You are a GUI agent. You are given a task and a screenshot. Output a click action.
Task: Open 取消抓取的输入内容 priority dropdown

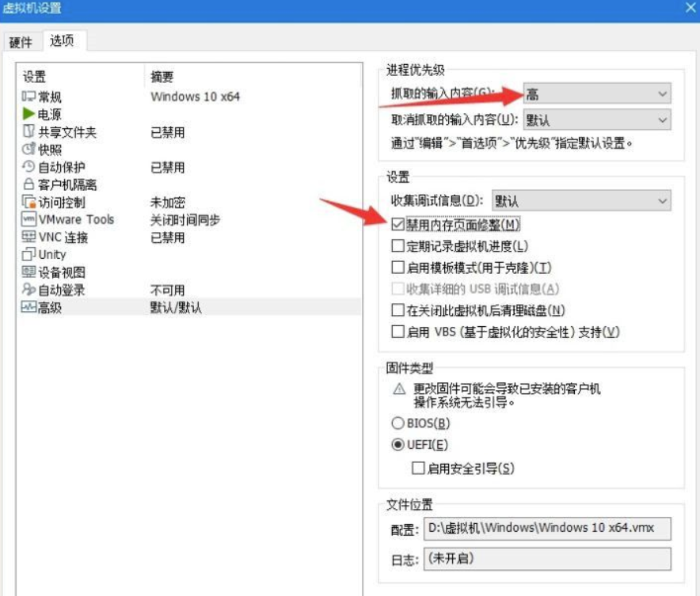tap(597, 120)
